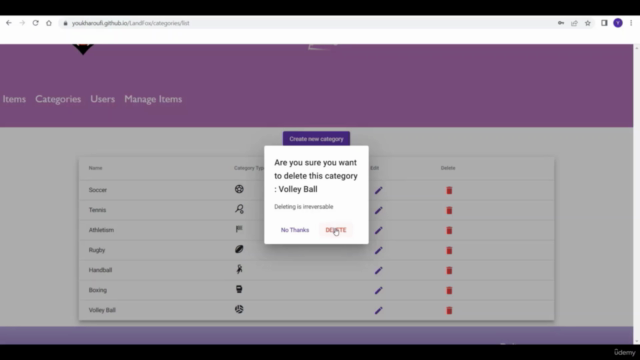Go to the Manage Items nav link
This screenshot has height=360, width=640.
[x=153, y=99]
